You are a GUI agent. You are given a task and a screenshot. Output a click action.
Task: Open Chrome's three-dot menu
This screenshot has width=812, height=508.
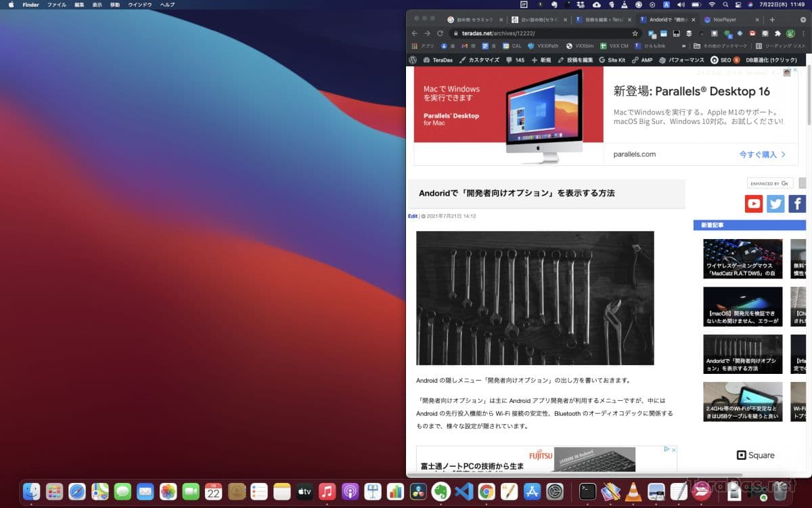click(803, 33)
